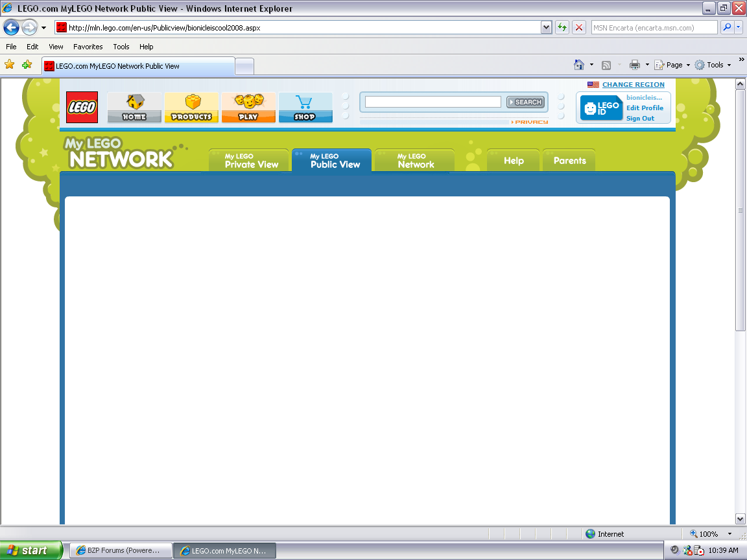Screen dimensions: 747x560
Task: Click the bionicleis... username link
Action: pyautogui.click(x=644, y=98)
